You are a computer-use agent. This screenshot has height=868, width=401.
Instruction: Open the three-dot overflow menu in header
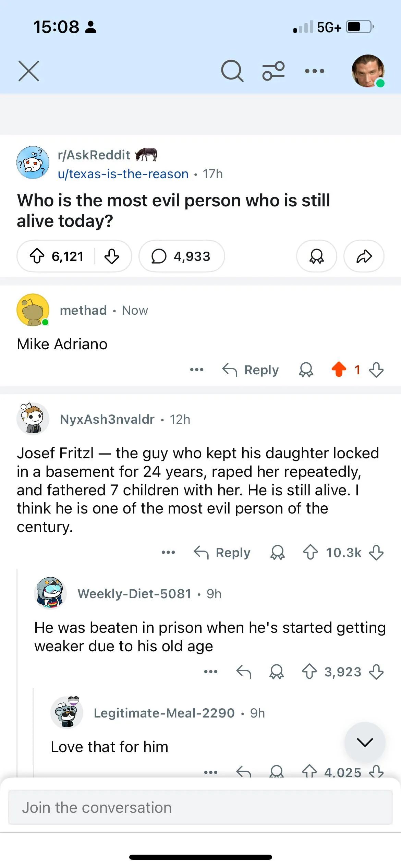[314, 71]
